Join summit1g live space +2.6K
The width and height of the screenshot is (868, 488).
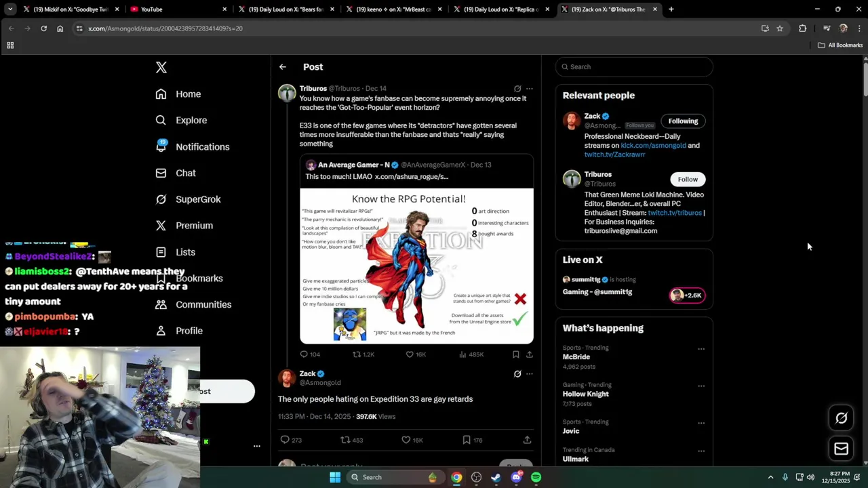[x=687, y=296]
